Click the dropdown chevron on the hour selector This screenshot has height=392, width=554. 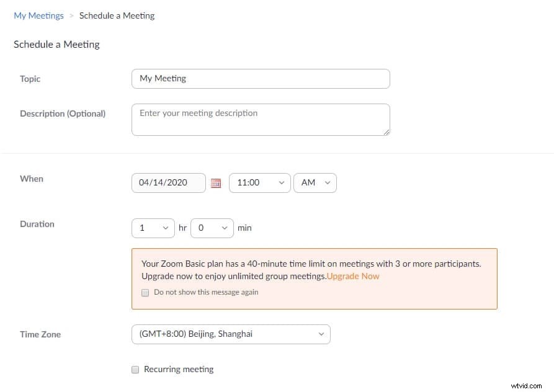281,183
